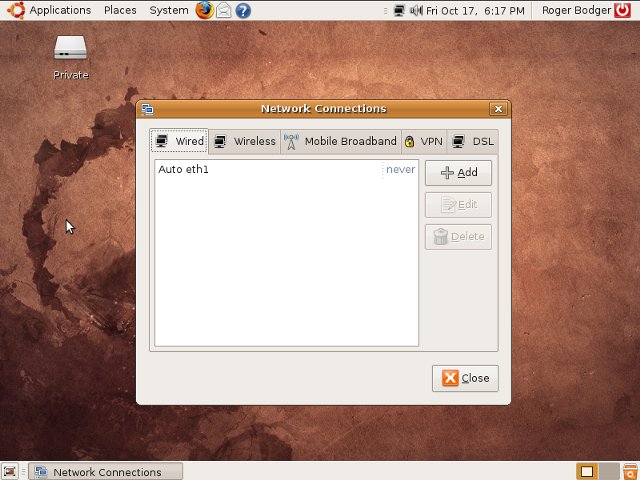The height and width of the screenshot is (480, 640).
Task: Click the 'never' last-used value
Action: (x=400, y=169)
